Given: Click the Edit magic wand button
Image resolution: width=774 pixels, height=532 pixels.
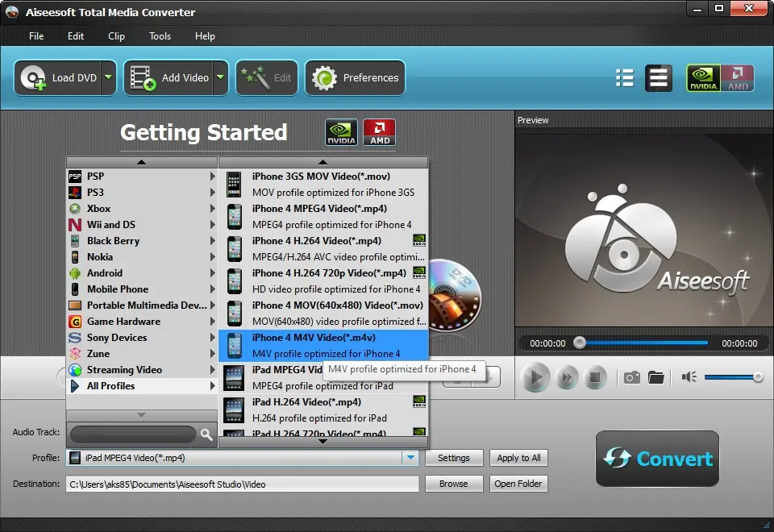Looking at the screenshot, I should pyautogui.click(x=267, y=78).
